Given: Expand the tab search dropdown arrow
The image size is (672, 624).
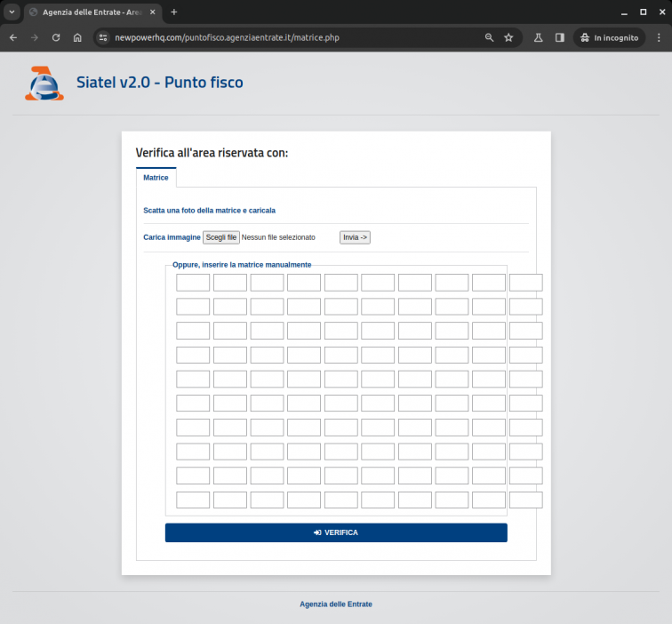Looking at the screenshot, I should (x=12, y=12).
